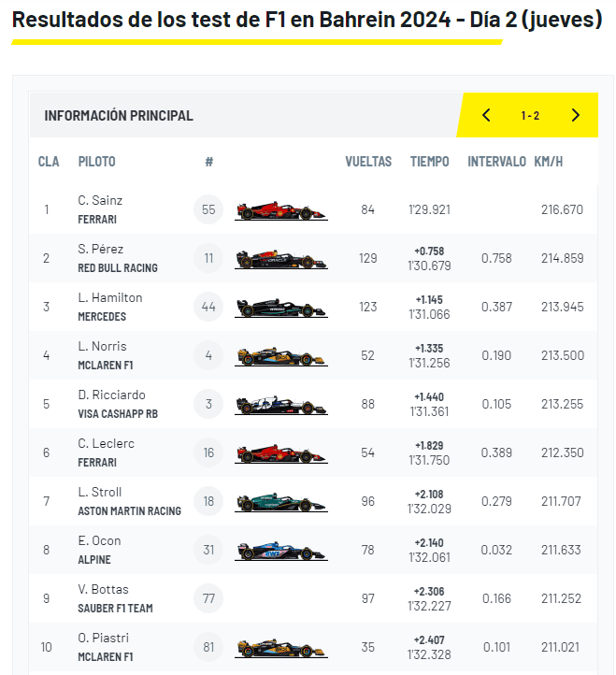Click Sainz's number 55 badge
The height and width of the screenshot is (675, 616).
[x=208, y=209]
